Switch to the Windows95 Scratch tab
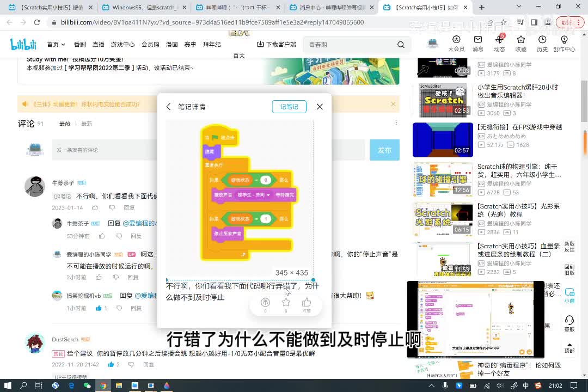 [x=144, y=7]
